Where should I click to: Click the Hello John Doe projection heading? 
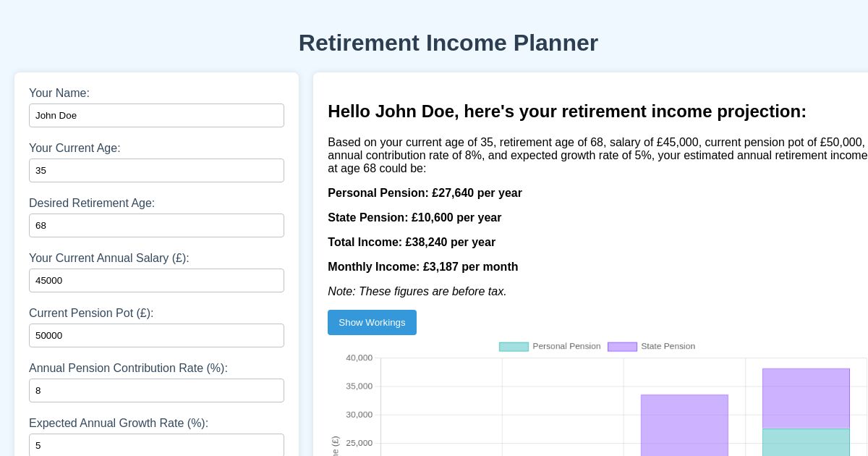567,111
